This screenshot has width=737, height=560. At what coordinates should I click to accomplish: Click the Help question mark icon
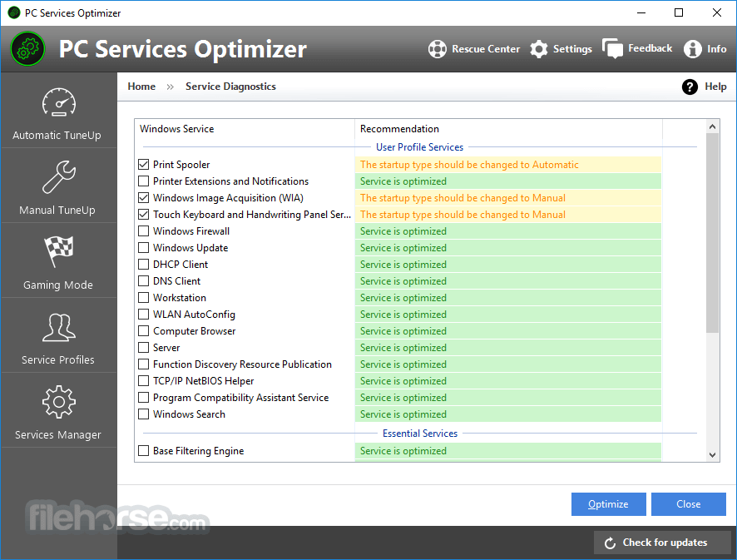coord(690,87)
